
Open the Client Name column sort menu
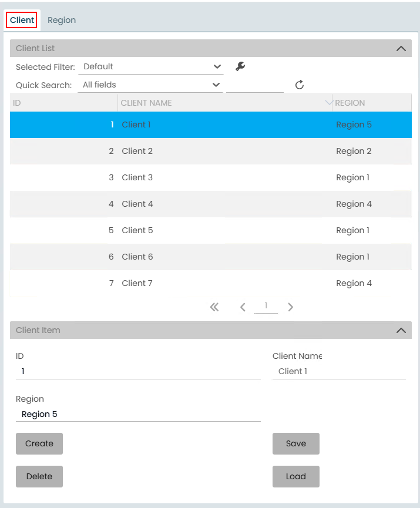(x=328, y=103)
